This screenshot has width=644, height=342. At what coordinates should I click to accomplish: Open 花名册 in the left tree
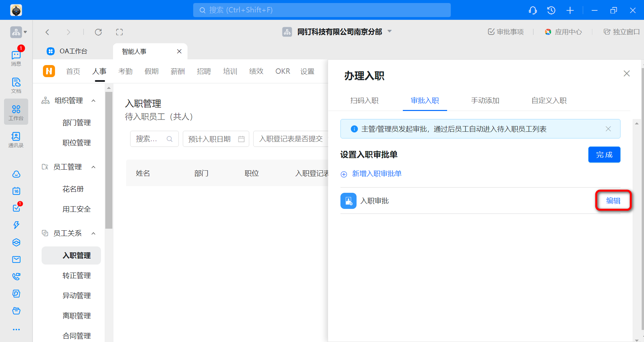click(73, 189)
